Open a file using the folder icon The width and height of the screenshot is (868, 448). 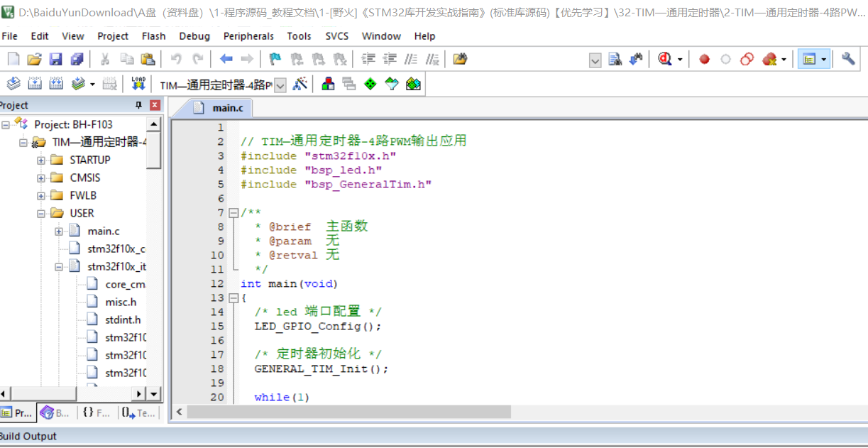pos(34,60)
